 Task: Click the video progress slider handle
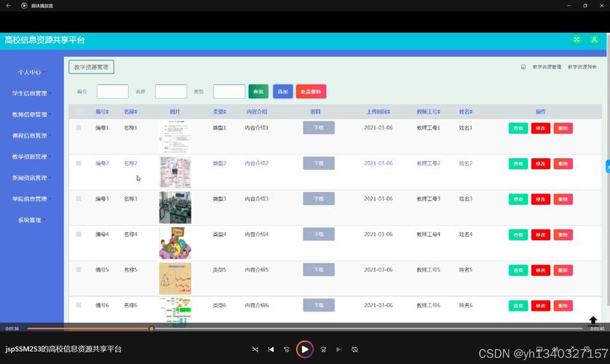click(151, 328)
